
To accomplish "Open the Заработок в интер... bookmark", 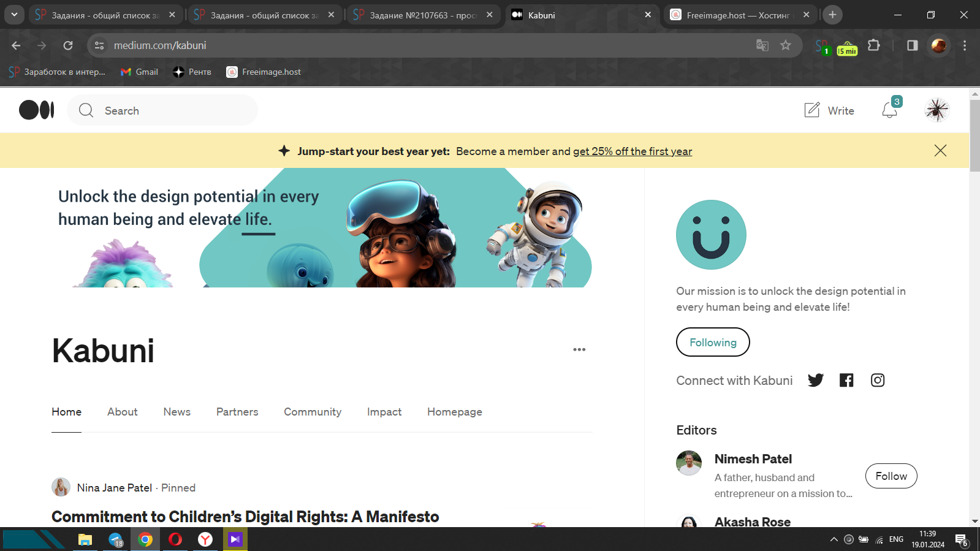I will pyautogui.click(x=57, y=72).
